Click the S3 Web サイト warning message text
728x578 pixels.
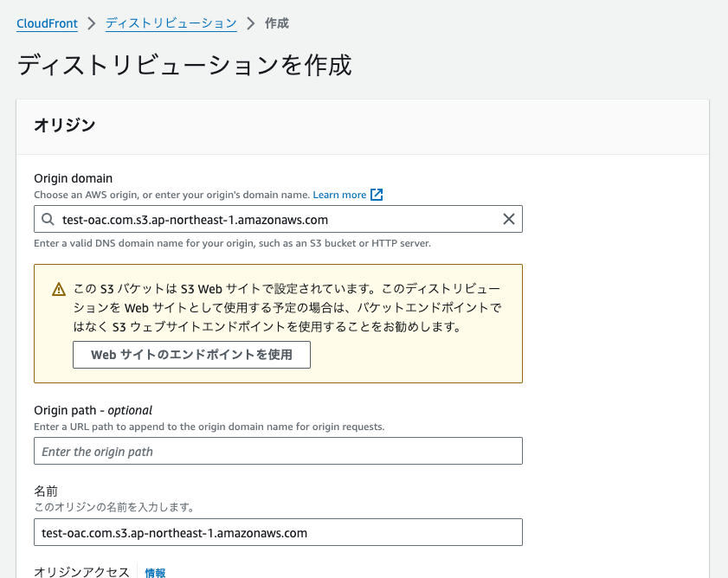coord(287,308)
